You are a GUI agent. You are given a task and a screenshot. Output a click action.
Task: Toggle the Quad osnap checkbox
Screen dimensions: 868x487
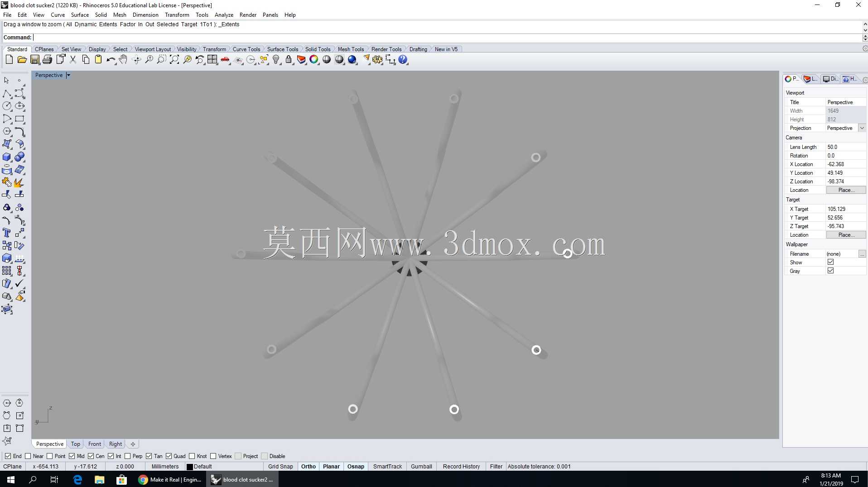[x=169, y=456]
